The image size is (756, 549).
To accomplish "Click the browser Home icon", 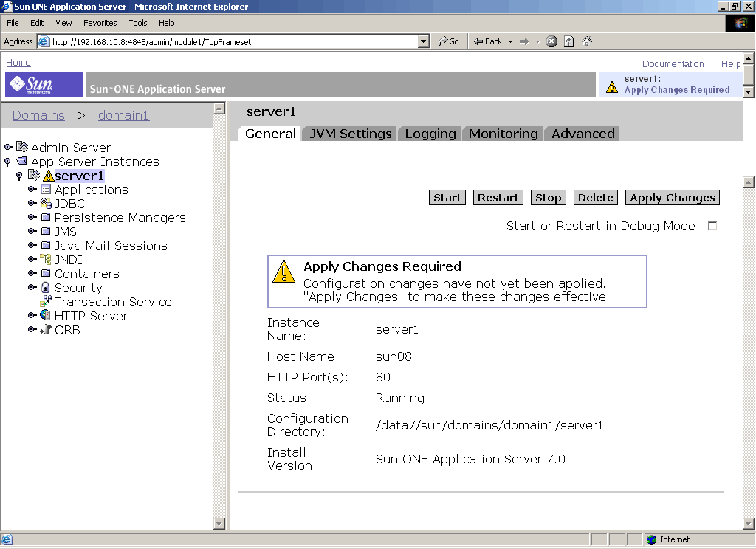I will 587,41.
